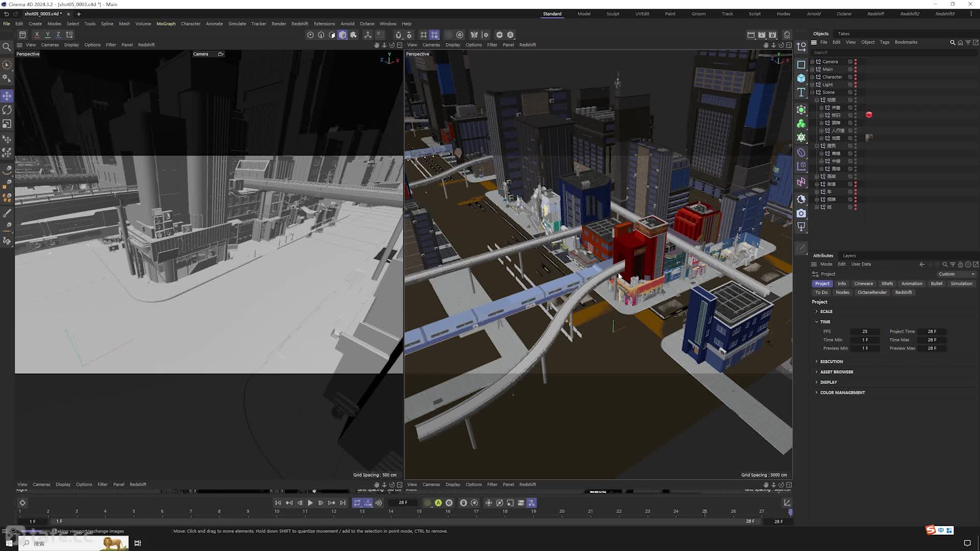Open the Simulate menu
The height and width of the screenshot is (551, 980).
coord(237,23)
